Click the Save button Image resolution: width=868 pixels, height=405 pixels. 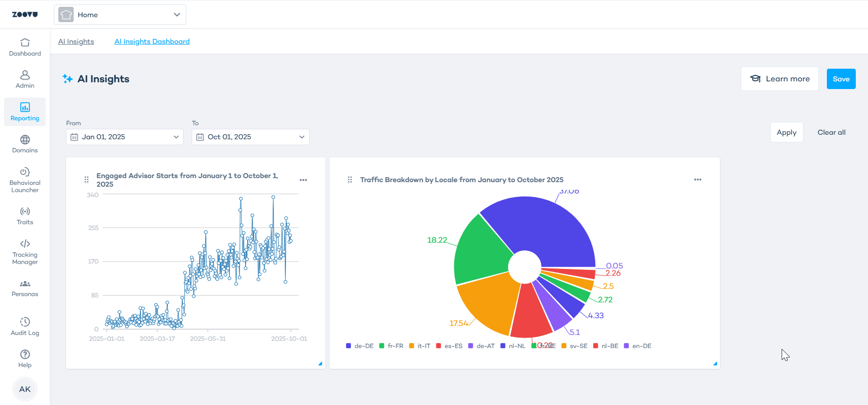(841, 79)
